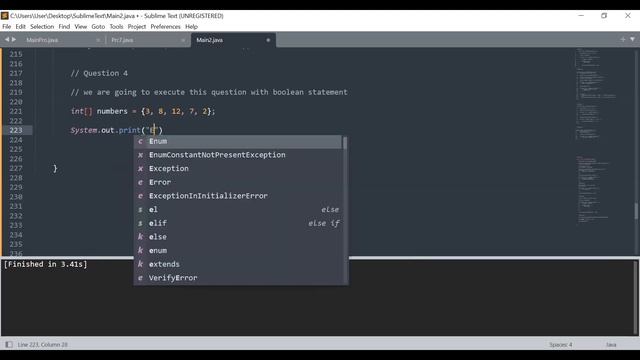
Task: Choose ExceptionInInitializerError suggestion
Action: [238, 196]
